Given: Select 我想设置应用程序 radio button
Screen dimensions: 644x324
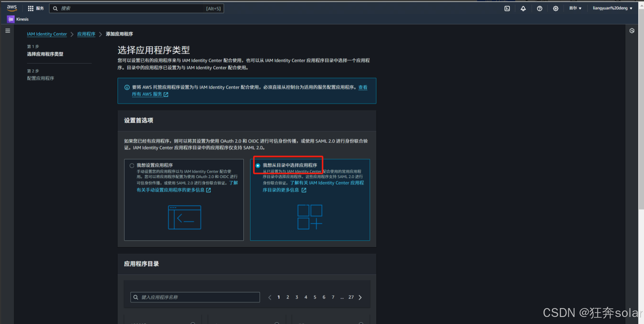Looking at the screenshot, I should [x=132, y=166].
